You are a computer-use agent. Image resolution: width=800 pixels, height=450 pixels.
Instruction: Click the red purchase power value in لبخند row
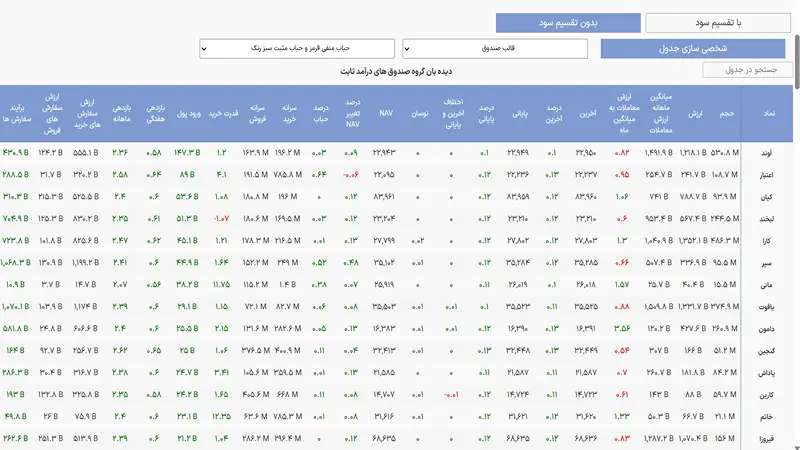pos(221,218)
